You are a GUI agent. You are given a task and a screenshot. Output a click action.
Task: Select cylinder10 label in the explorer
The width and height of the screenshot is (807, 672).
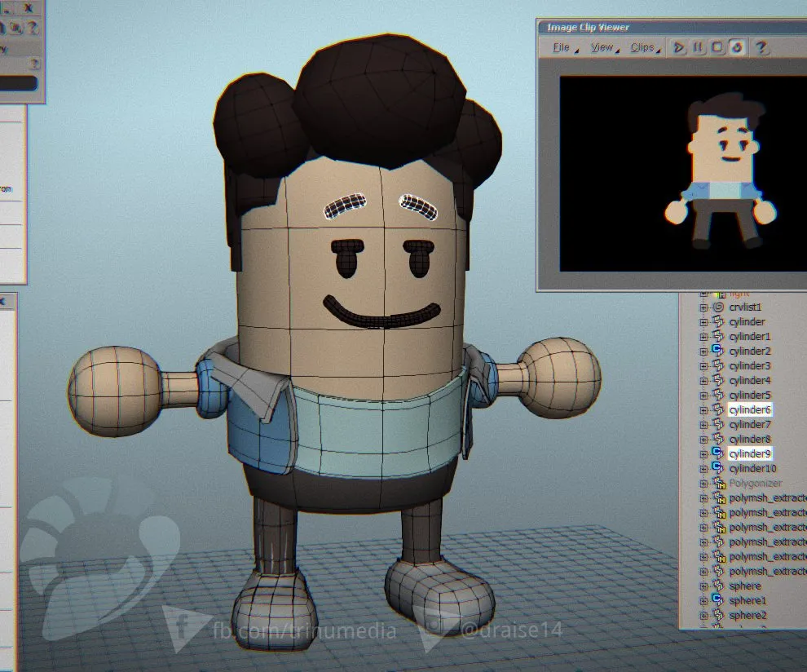(752, 469)
